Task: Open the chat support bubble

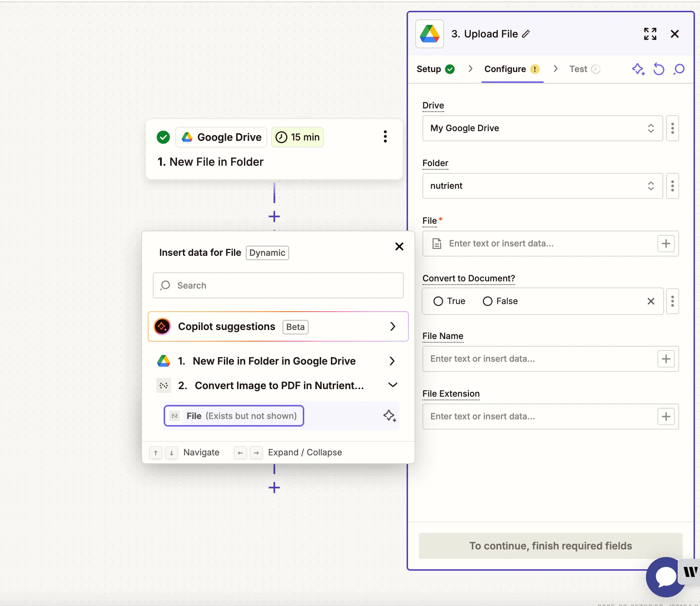Action: [x=665, y=577]
